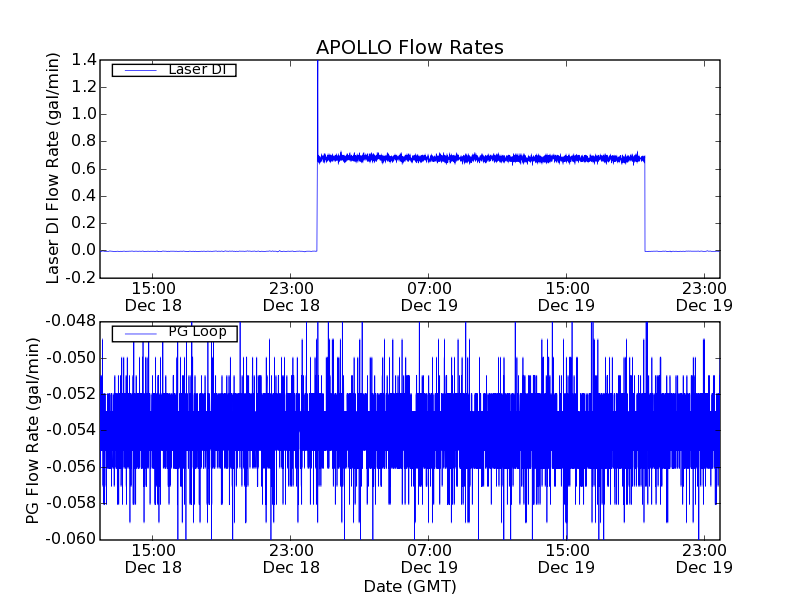
Task: Click the PG Loop legend entry
Action: coord(174,332)
